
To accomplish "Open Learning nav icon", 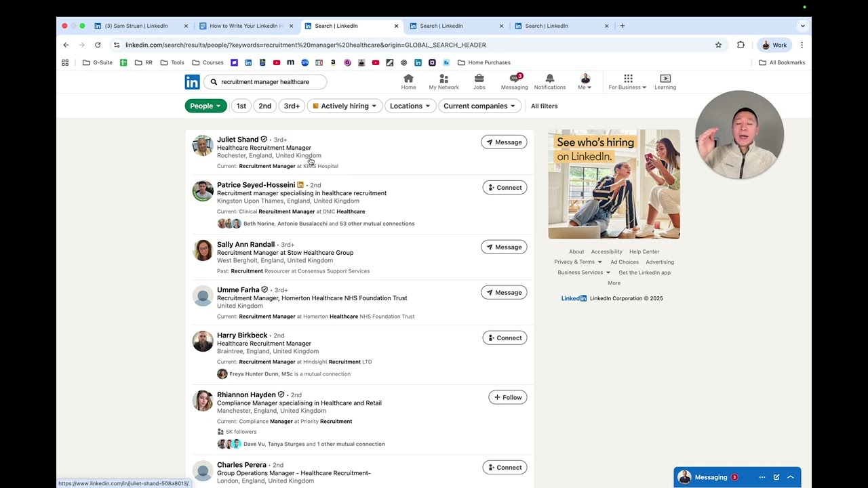I will tap(665, 82).
